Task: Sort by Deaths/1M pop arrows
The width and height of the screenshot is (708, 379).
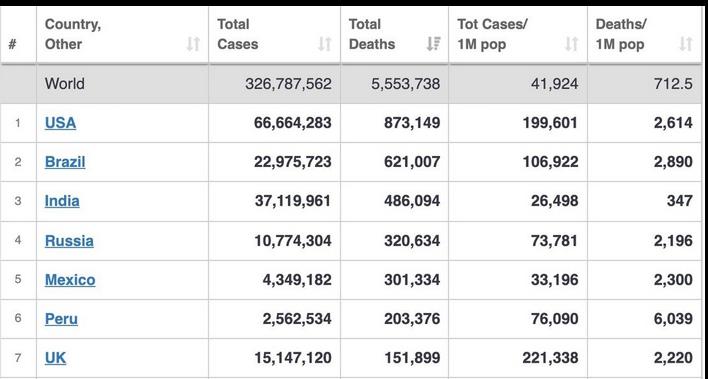Action: coord(686,44)
